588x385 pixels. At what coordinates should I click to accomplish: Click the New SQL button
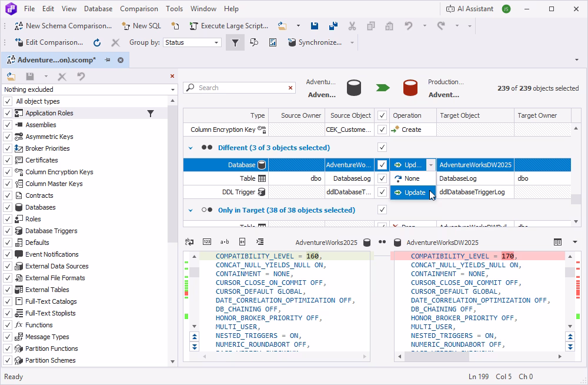tap(141, 26)
